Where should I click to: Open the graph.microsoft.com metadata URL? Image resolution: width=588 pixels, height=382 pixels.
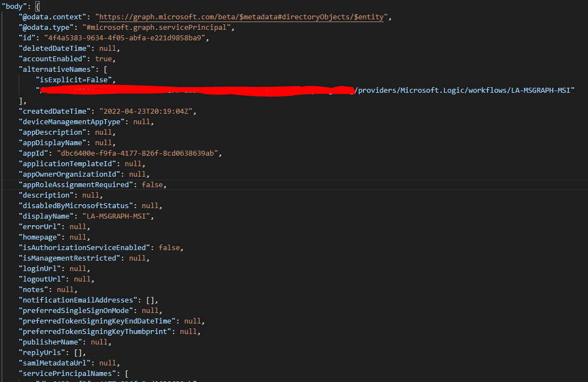coord(240,17)
